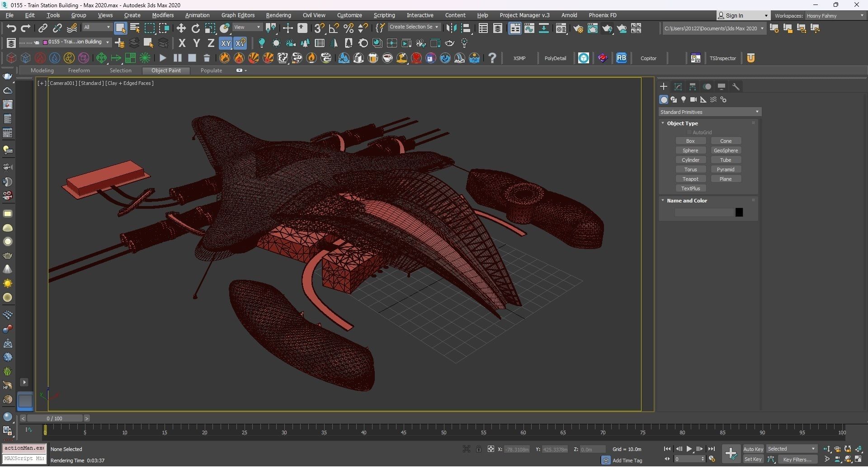Click the time slider 0 / 100 thumb
The width and height of the screenshot is (868, 470).
click(x=54, y=418)
